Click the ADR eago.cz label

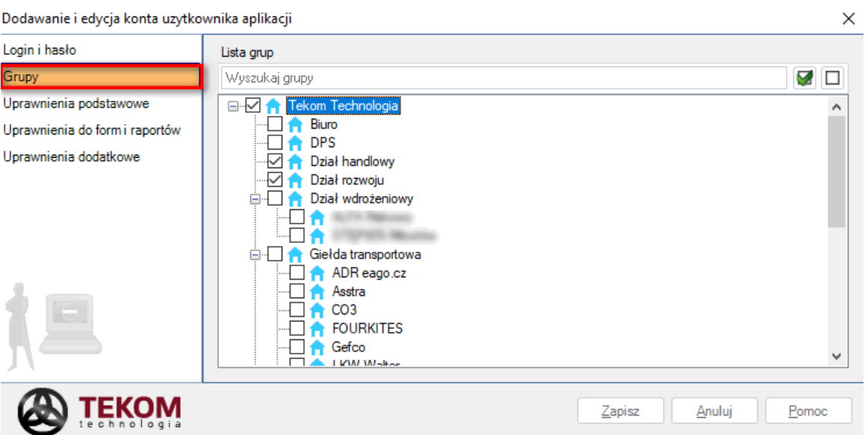369,274
